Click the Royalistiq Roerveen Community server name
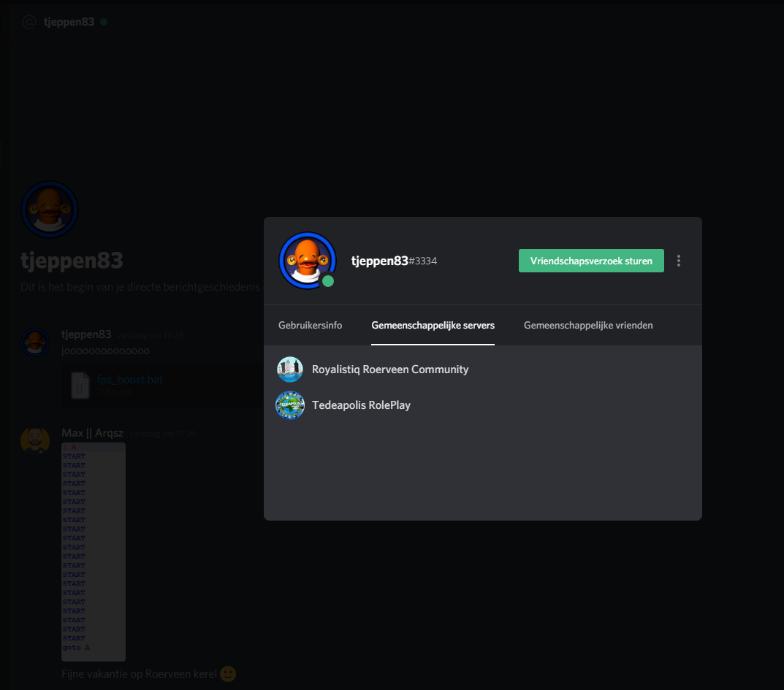This screenshot has height=690, width=784. [390, 369]
